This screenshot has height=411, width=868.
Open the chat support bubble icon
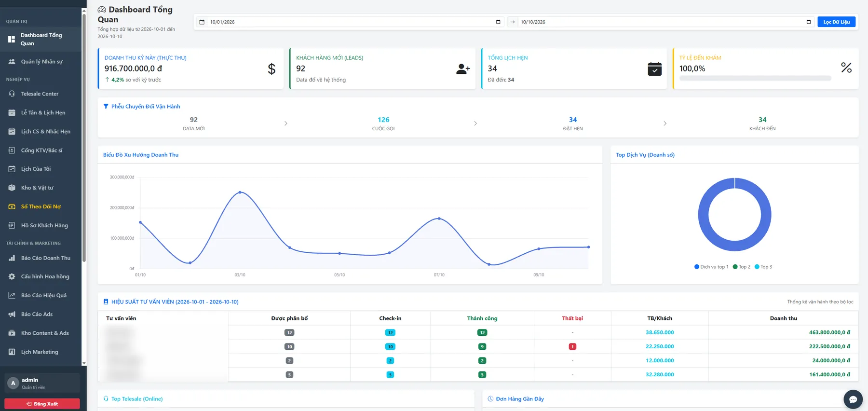(853, 399)
